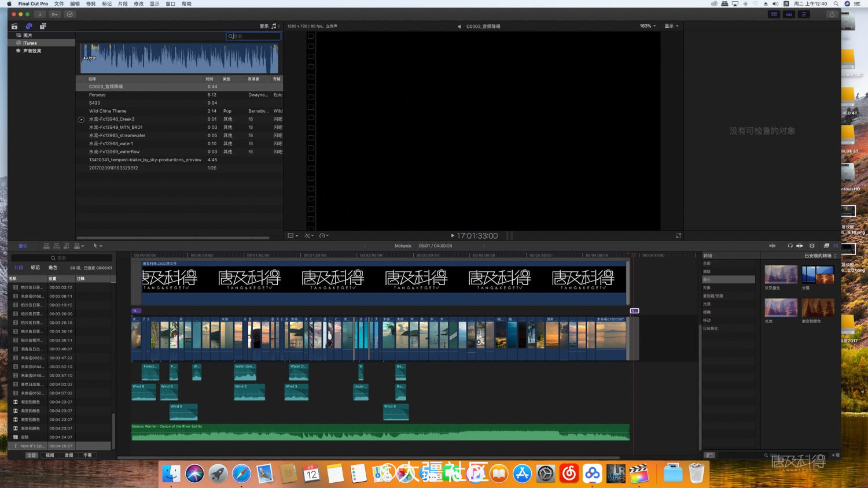Click the timeline index search field

click(61, 258)
